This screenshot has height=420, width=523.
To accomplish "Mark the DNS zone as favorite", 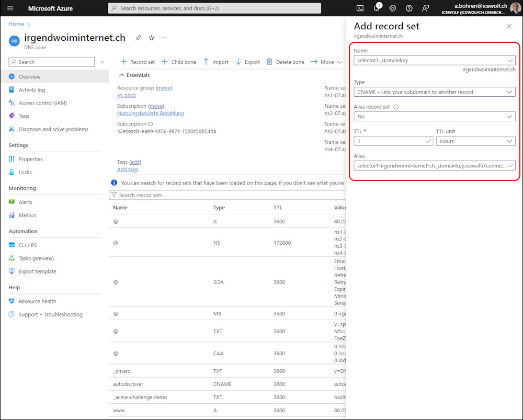I will click(152, 38).
